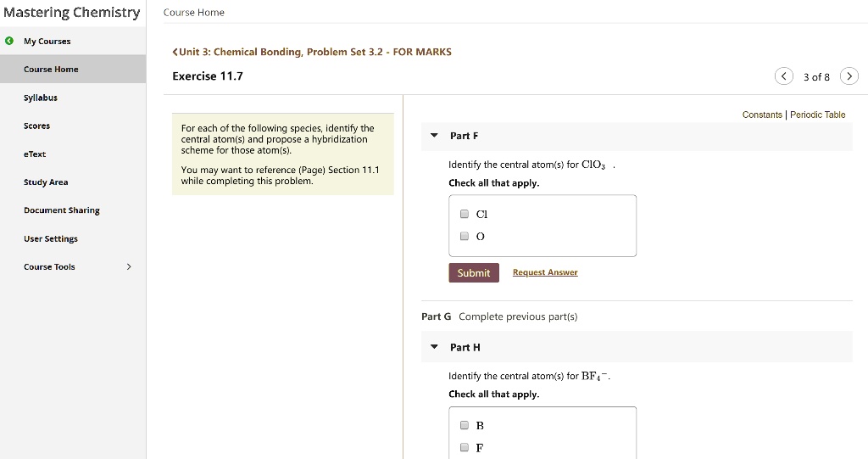Expand Course Tools submenu chevron
868x459 pixels.
coord(129,266)
